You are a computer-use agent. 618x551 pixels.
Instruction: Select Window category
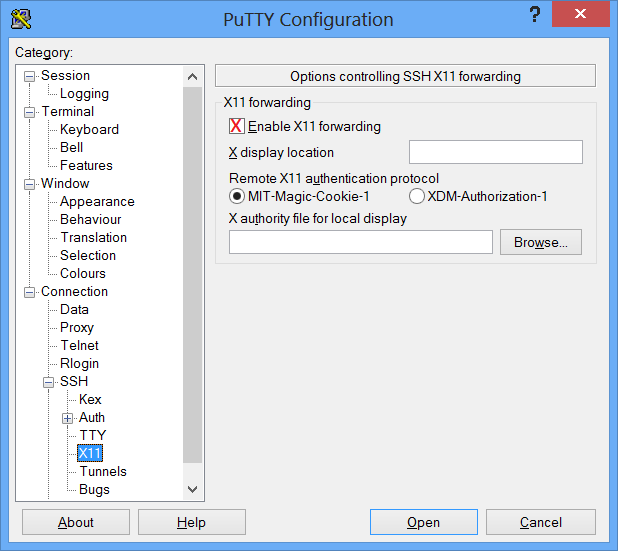click(65, 183)
